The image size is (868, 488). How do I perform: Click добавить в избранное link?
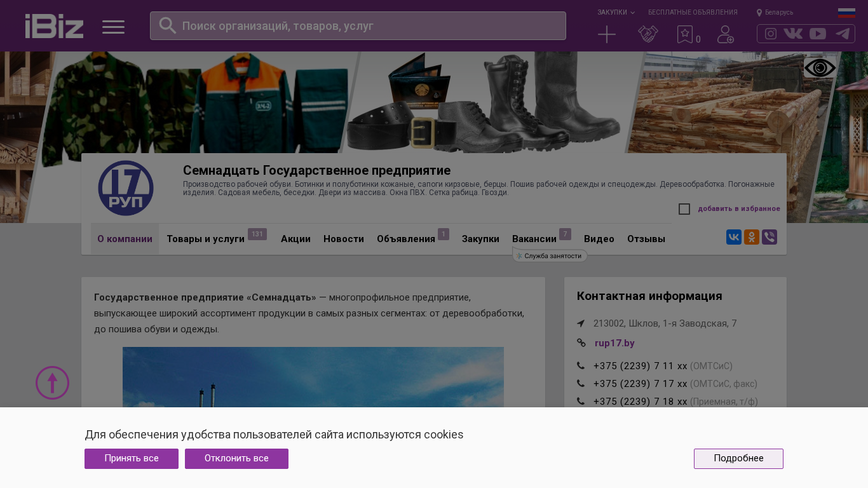(x=739, y=208)
